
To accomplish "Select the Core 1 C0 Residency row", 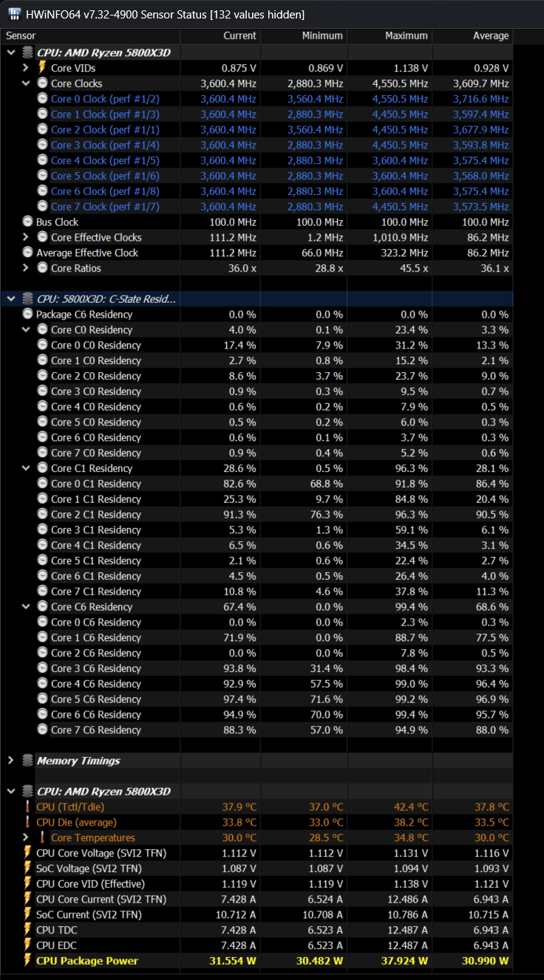I will point(256,360).
